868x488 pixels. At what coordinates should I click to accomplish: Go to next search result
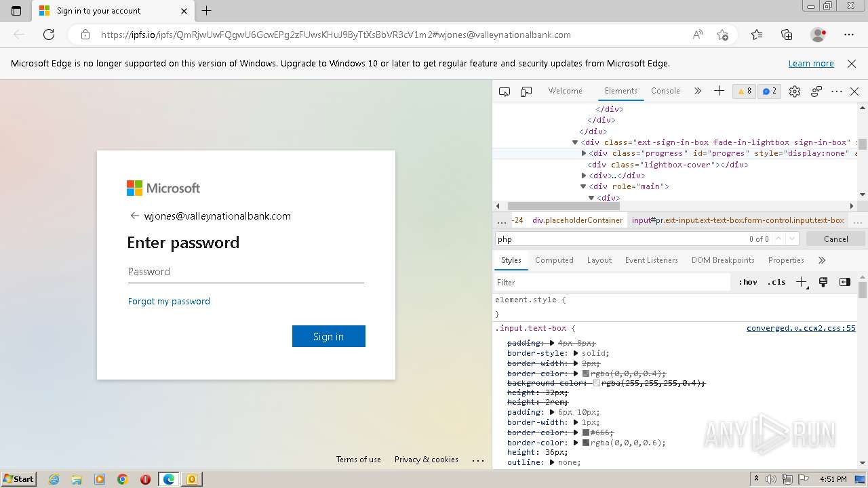(x=791, y=239)
